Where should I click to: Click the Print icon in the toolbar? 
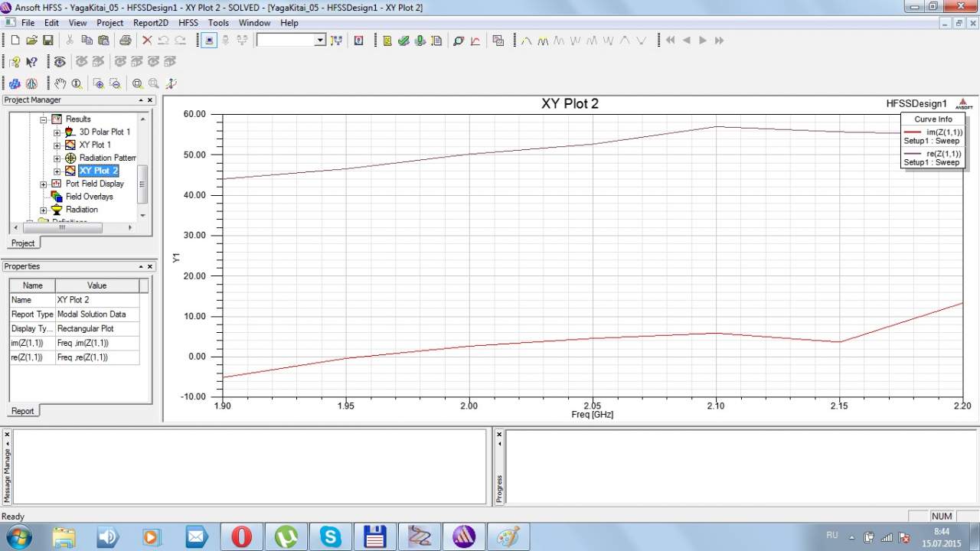pyautogui.click(x=125, y=41)
